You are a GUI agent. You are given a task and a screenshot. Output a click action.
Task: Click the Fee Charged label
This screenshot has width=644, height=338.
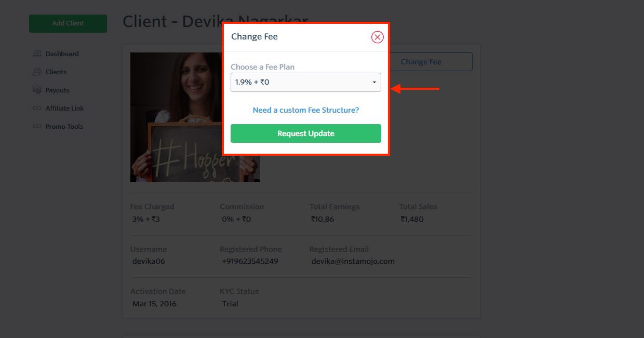[x=152, y=207]
